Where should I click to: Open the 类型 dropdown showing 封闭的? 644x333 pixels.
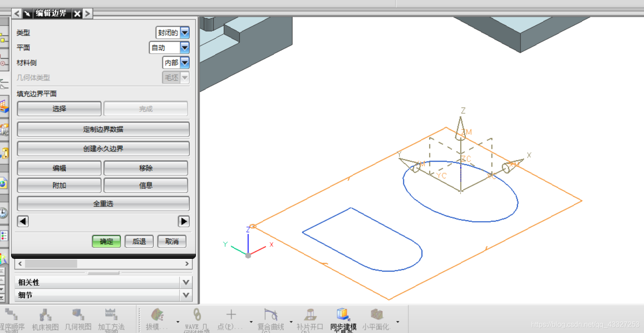(173, 33)
